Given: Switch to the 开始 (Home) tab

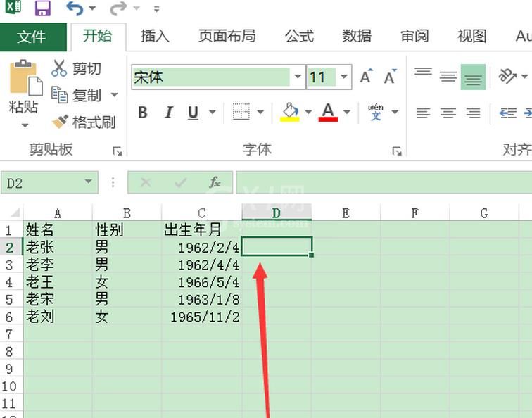Looking at the screenshot, I should [98, 37].
